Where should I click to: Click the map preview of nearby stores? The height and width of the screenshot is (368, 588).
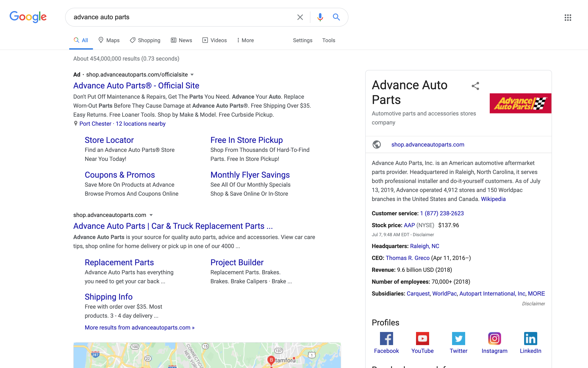coord(207,355)
